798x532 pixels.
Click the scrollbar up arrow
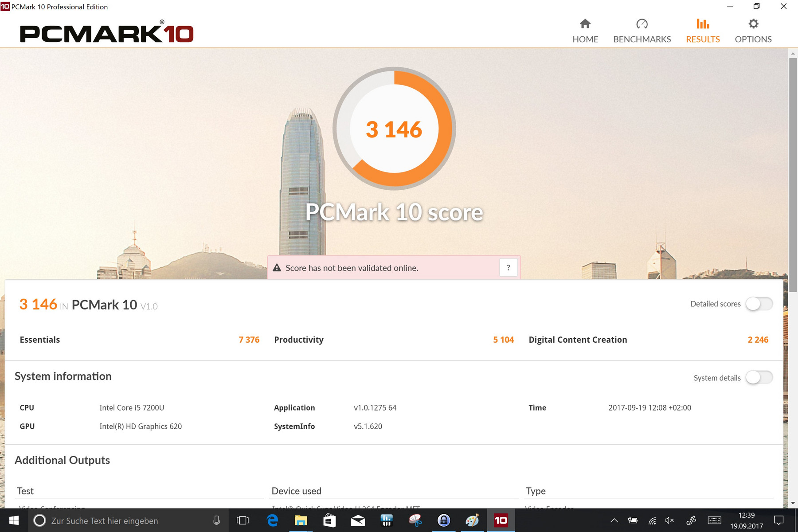pyautogui.click(x=793, y=53)
